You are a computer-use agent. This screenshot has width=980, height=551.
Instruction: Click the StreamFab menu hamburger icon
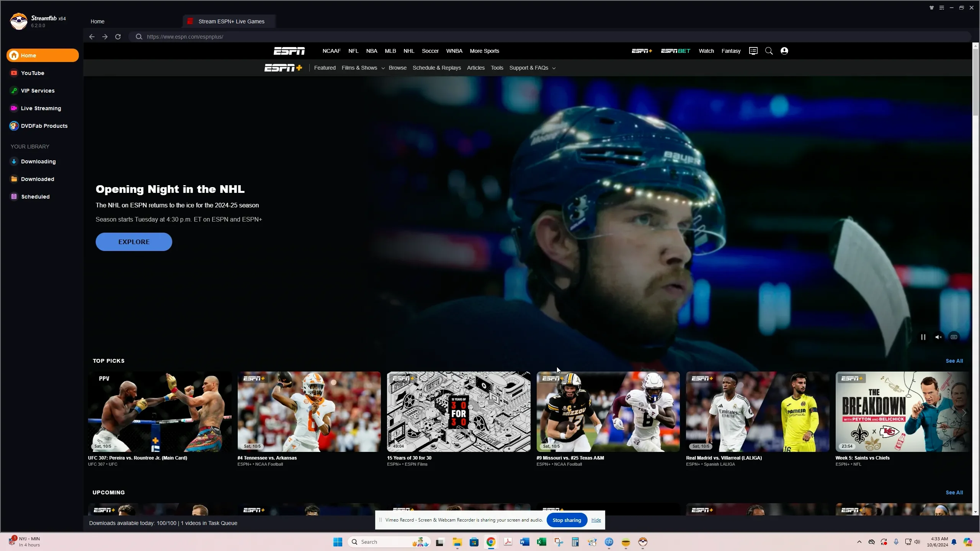point(942,8)
